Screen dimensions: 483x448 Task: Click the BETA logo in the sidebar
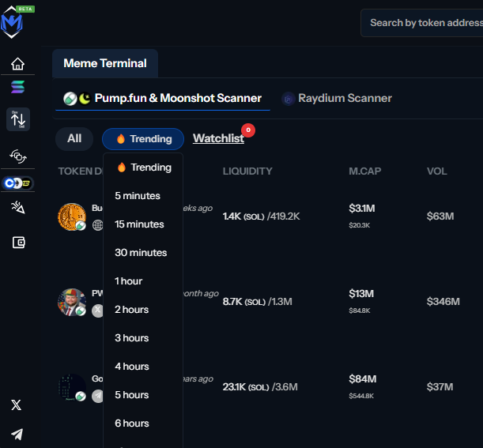13,22
